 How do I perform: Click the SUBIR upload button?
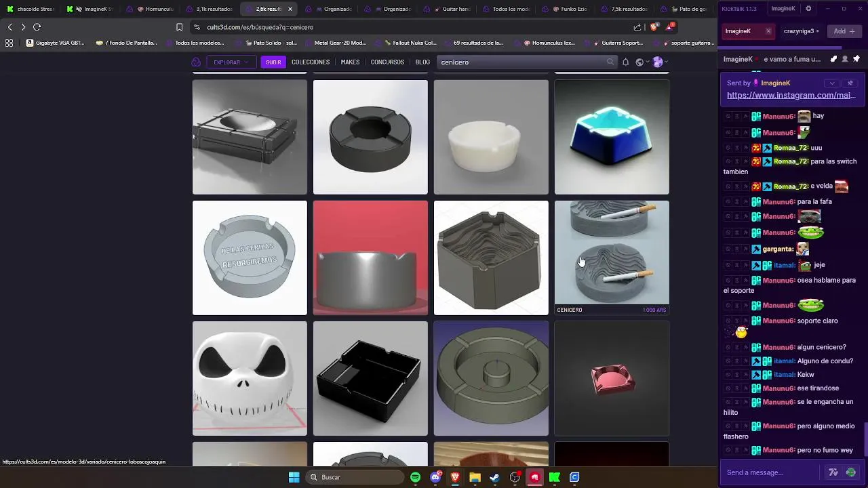coord(273,62)
